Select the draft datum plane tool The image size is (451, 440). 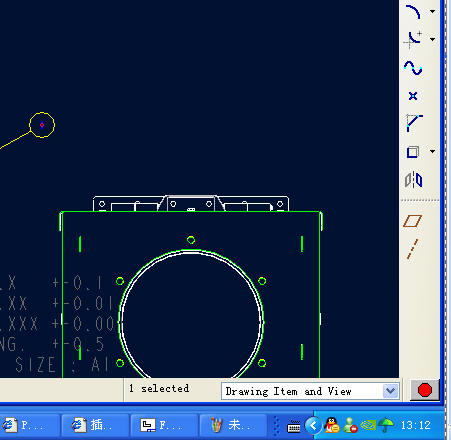point(413,221)
